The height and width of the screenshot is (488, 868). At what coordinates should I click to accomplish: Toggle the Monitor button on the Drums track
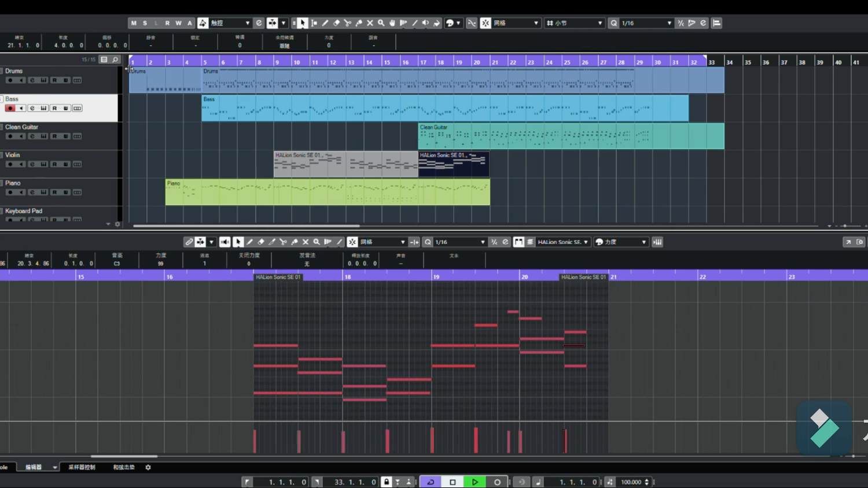coord(21,80)
